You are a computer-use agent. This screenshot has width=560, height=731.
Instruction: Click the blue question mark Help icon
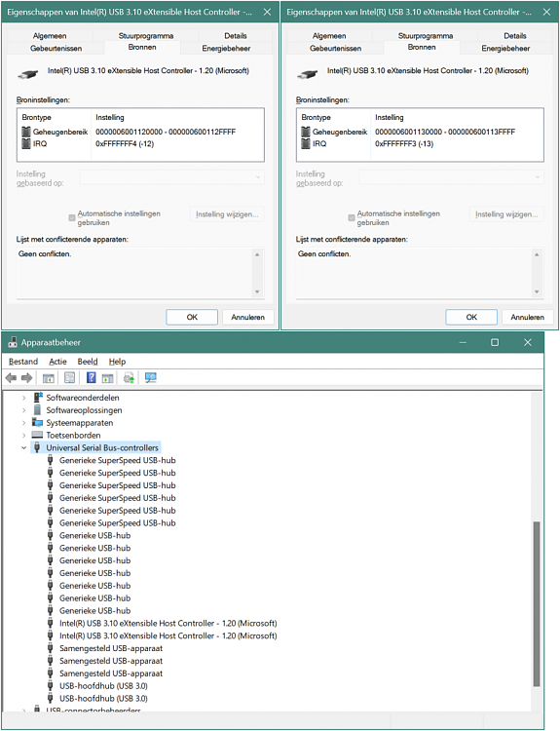coord(92,377)
